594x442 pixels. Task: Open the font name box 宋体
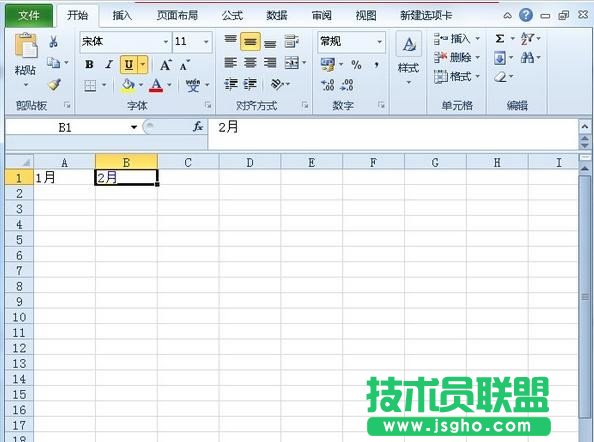point(125,41)
